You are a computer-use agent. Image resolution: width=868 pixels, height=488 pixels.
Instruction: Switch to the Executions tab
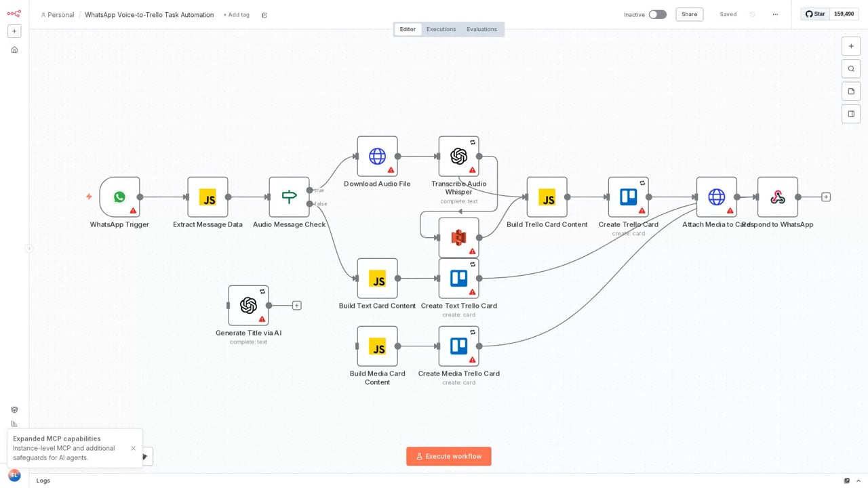click(x=441, y=29)
